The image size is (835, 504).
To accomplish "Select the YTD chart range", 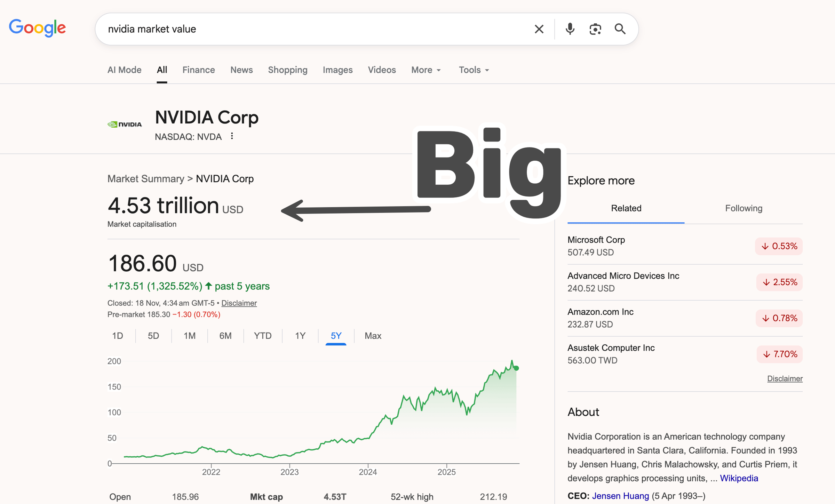I will pos(263,336).
